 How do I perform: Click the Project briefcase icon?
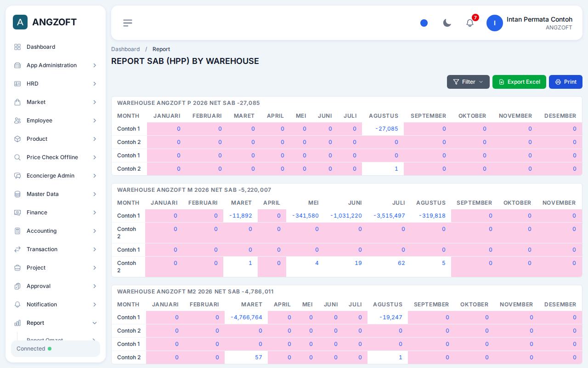pyautogui.click(x=17, y=268)
